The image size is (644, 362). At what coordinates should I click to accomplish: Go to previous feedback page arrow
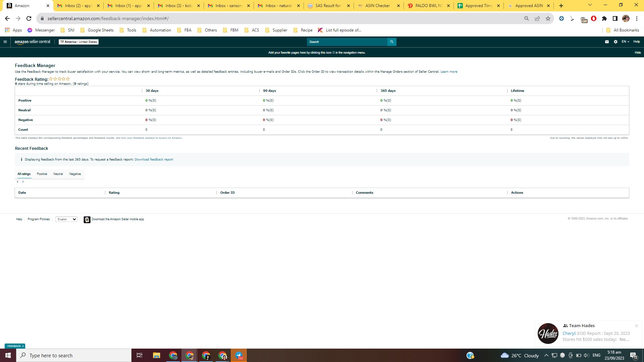click(17, 182)
